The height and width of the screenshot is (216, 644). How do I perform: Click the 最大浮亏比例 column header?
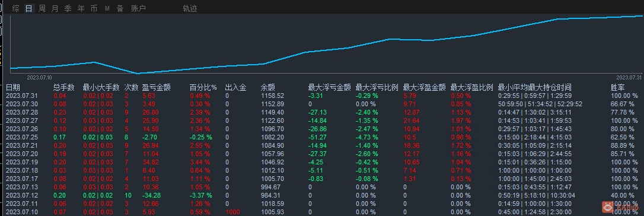(x=377, y=87)
